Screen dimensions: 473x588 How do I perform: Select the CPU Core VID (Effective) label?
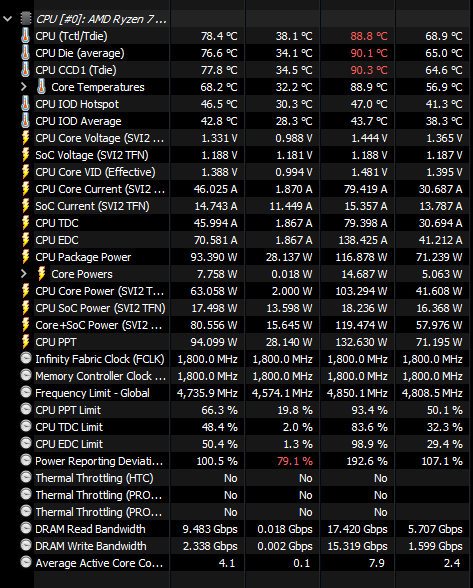coord(95,172)
